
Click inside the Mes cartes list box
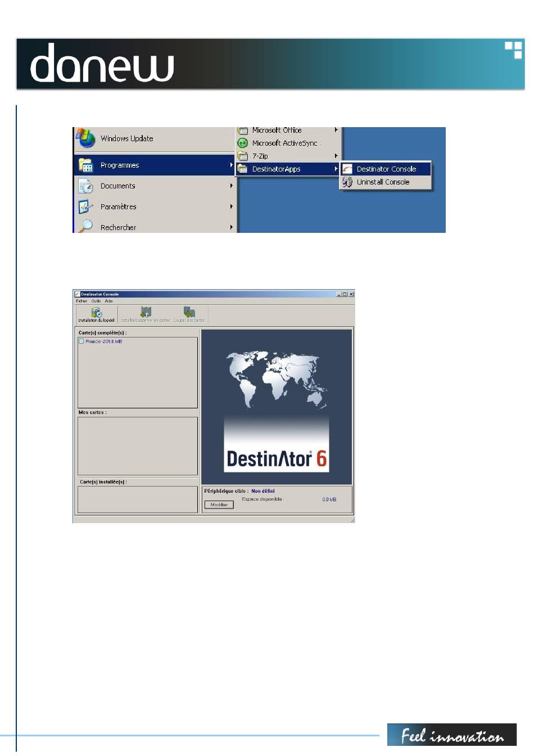click(x=138, y=445)
